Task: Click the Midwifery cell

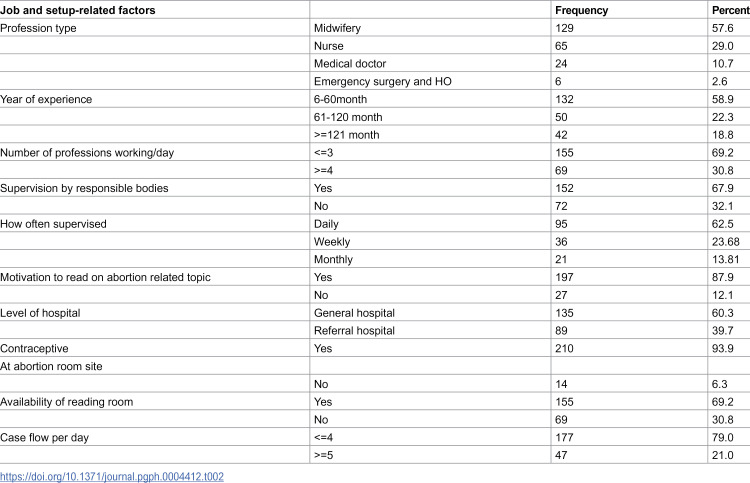Action: [x=337, y=28]
